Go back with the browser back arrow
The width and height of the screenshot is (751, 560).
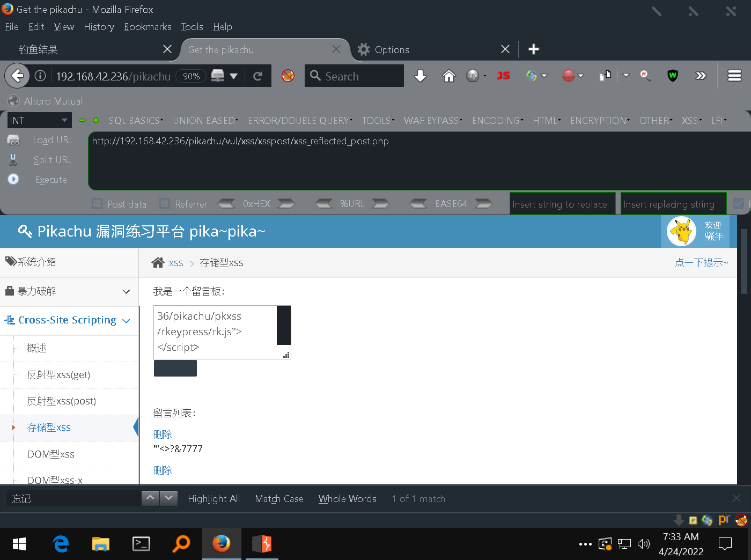click(x=17, y=76)
